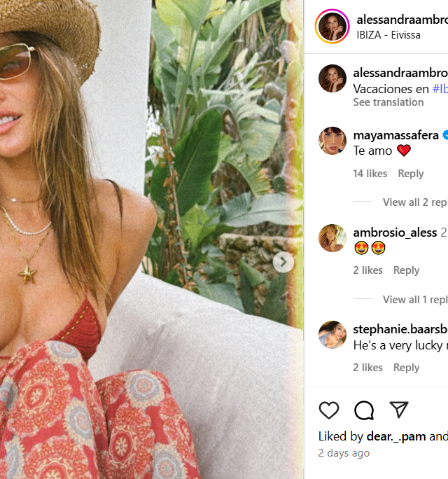Viewport: 448px width, 479px height.
Task: Open the #Ib hashtag in caption
Action: tap(440, 89)
